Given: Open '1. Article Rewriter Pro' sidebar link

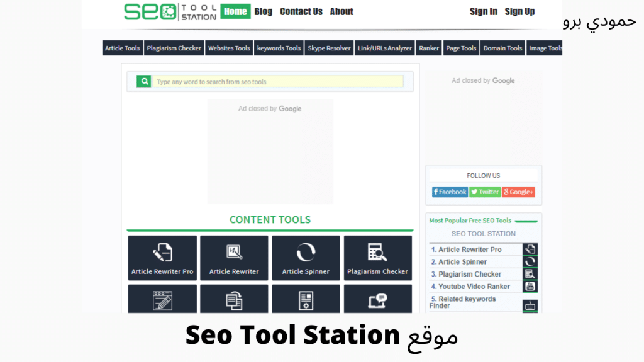Looking at the screenshot, I should pyautogui.click(x=466, y=249).
